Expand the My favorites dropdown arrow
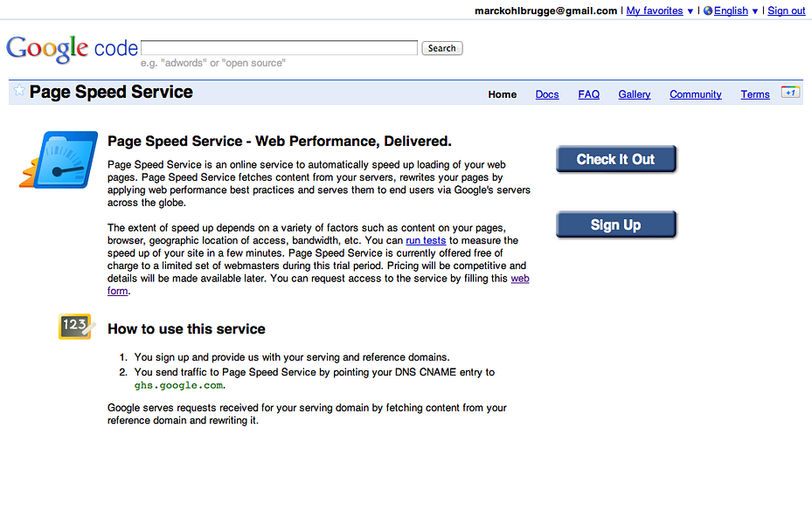This screenshot has width=812, height=524. (x=690, y=11)
